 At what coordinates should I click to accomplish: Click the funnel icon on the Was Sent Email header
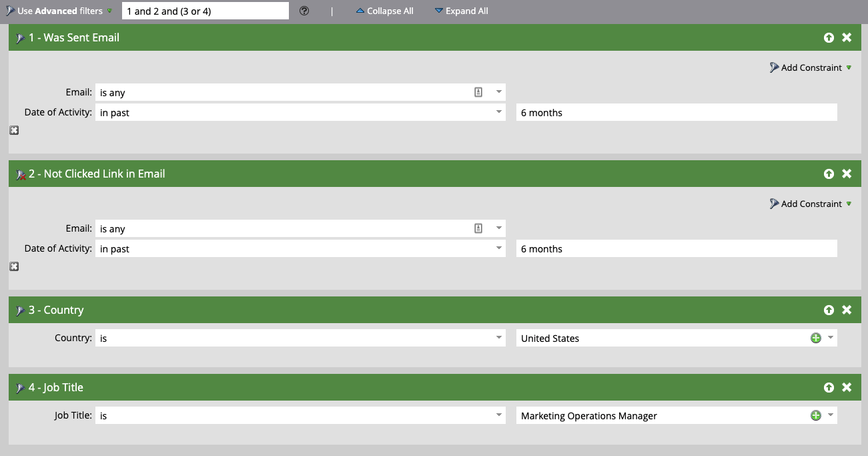coord(21,37)
